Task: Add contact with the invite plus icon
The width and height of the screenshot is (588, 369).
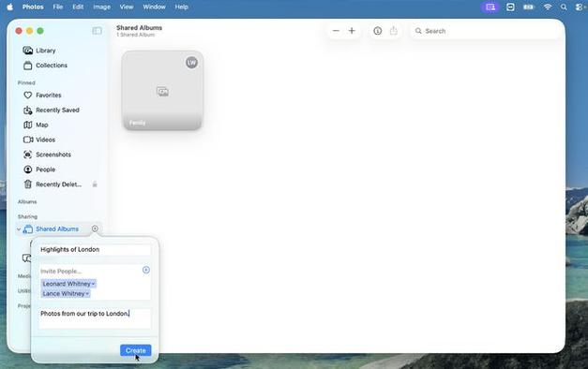Action: pos(146,270)
